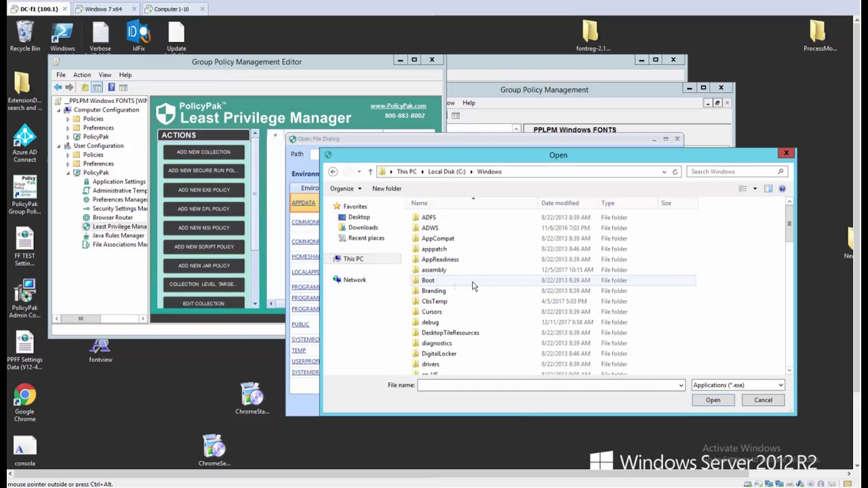Click ADD NEW EXE POLICY action button

(203, 190)
